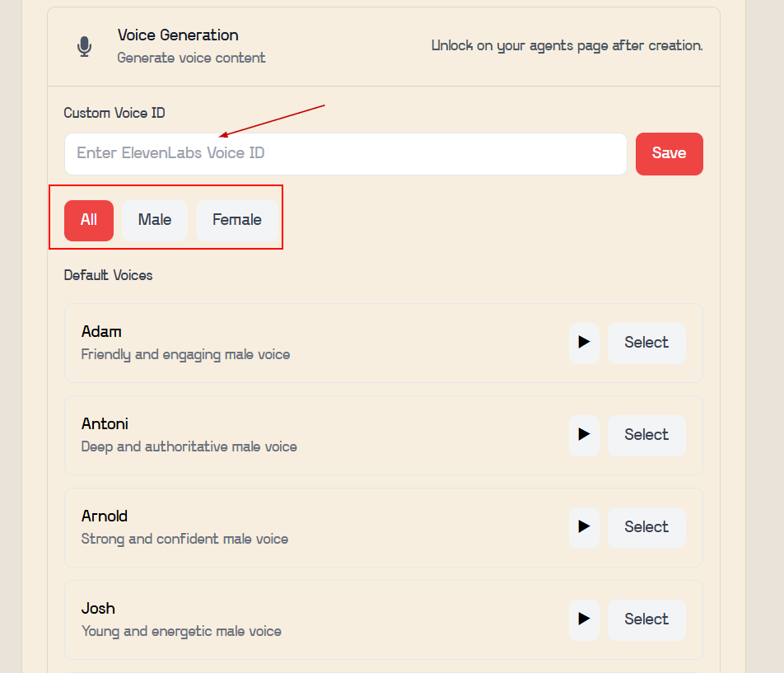Viewport: 784px width, 673px height.
Task: Click the Unlock on your agents page notice
Action: [567, 46]
